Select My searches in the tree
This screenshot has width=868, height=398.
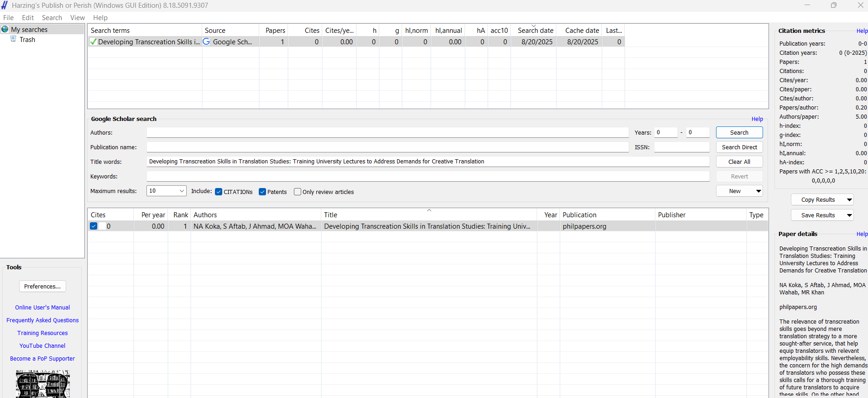pos(29,29)
